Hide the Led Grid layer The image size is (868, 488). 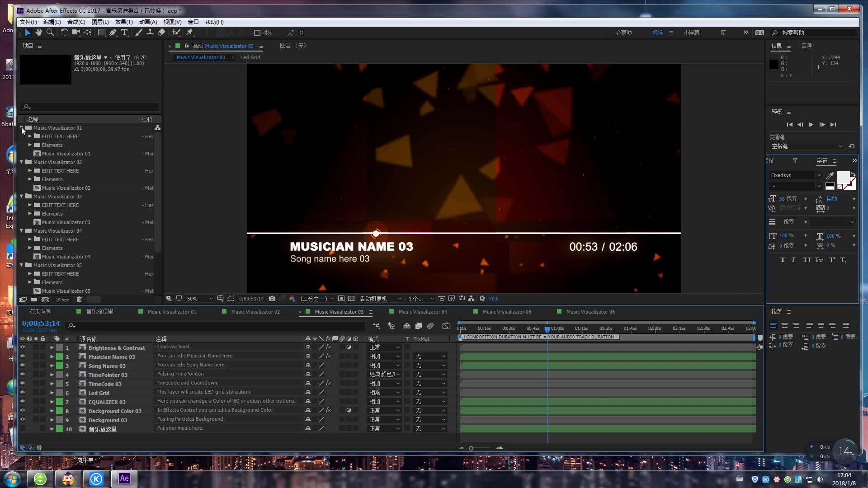point(22,393)
